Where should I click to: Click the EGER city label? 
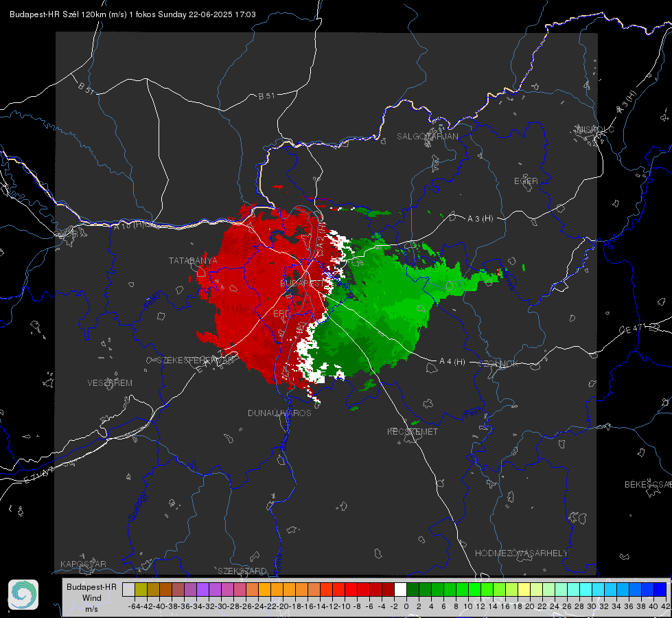click(526, 181)
